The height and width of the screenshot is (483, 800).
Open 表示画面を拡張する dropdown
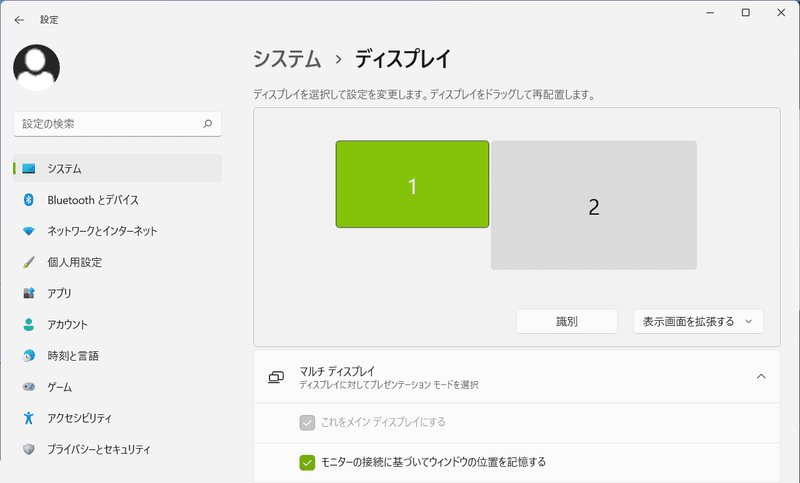(x=698, y=321)
